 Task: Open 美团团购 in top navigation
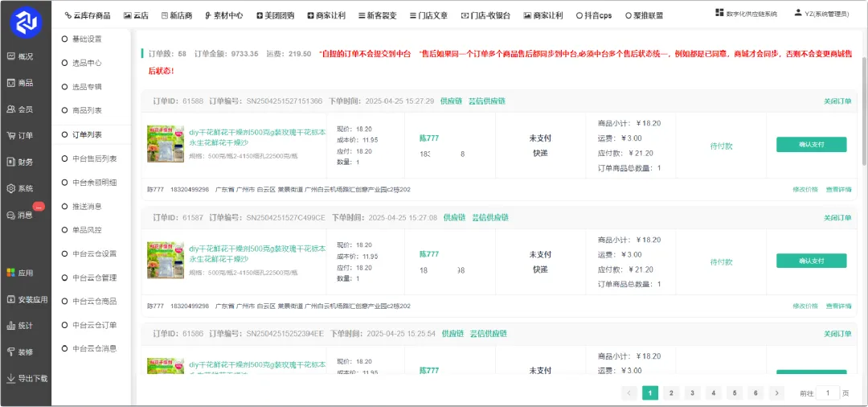275,15
